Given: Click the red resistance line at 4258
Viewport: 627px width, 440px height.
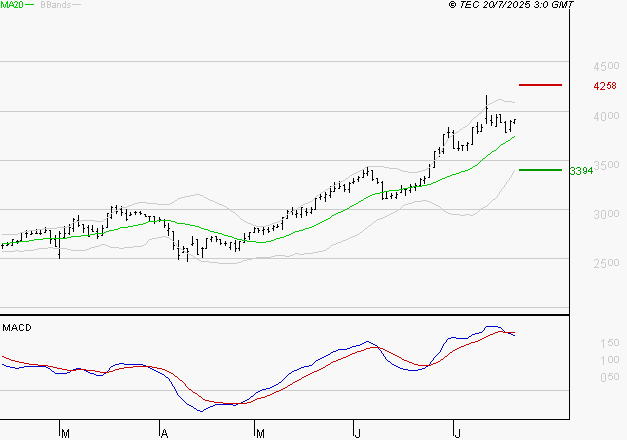Looking at the screenshot, I should pos(540,85).
